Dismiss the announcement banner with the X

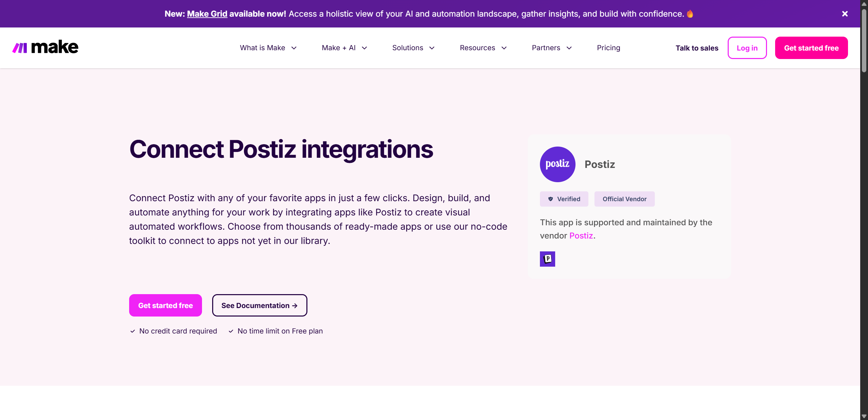[845, 14]
